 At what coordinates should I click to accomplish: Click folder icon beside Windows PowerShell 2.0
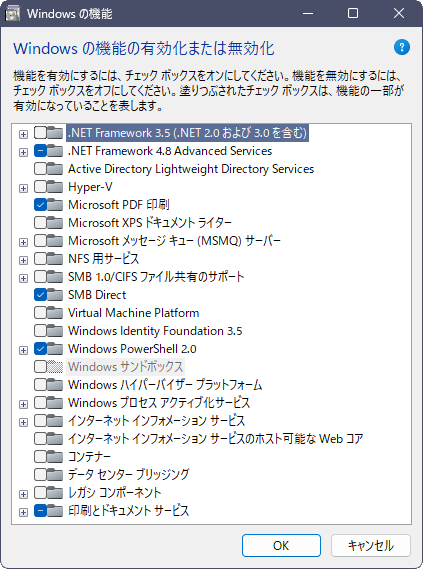[x=55, y=349]
